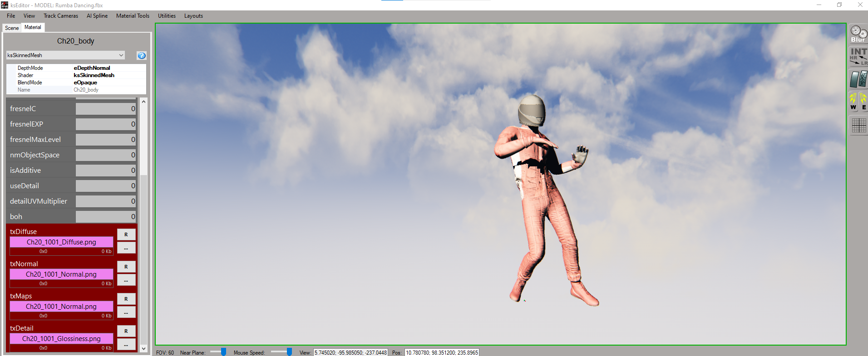This screenshot has width=868, height=356.
Task: Click the Mouse Speed slider handle
Action: pyautogui.click(x=289, y=352)
